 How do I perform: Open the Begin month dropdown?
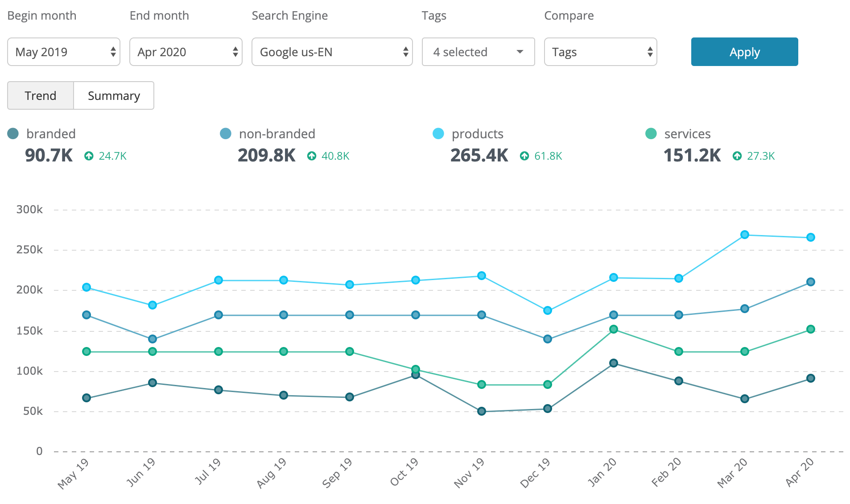click(x=63, y=52)
